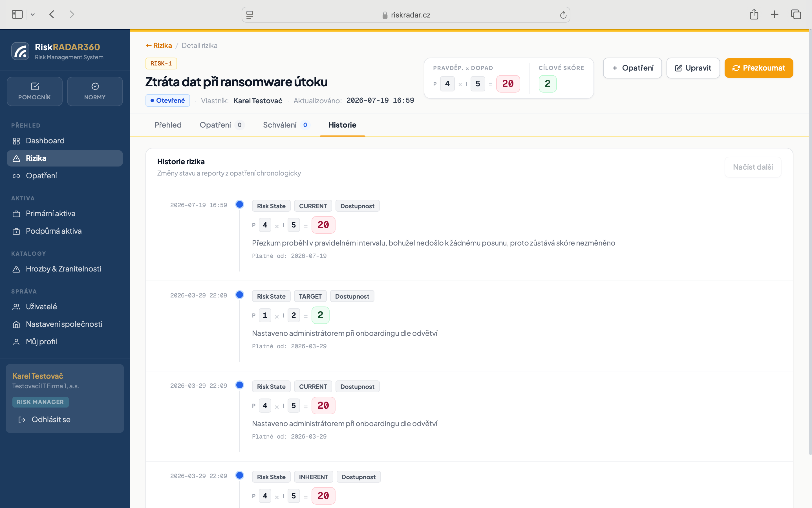Open the Safari share icon
The width and height of the screenshot is (812, 508).
[x=754, y=14]
